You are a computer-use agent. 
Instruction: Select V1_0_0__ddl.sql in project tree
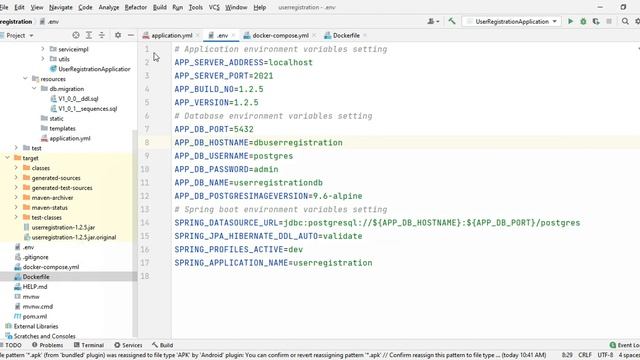pyautogui.click(x=78, y=98)
